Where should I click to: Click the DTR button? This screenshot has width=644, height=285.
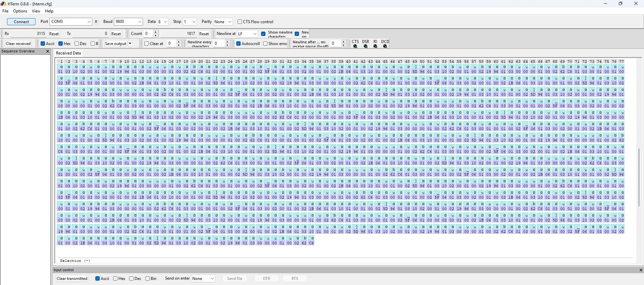tap(266, 279)
